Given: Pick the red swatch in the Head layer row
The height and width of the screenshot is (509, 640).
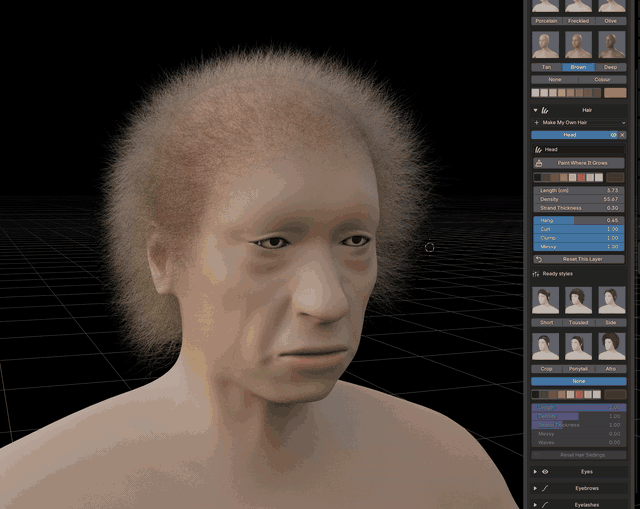Looking at the screenshot, I should tap(581, 178).
